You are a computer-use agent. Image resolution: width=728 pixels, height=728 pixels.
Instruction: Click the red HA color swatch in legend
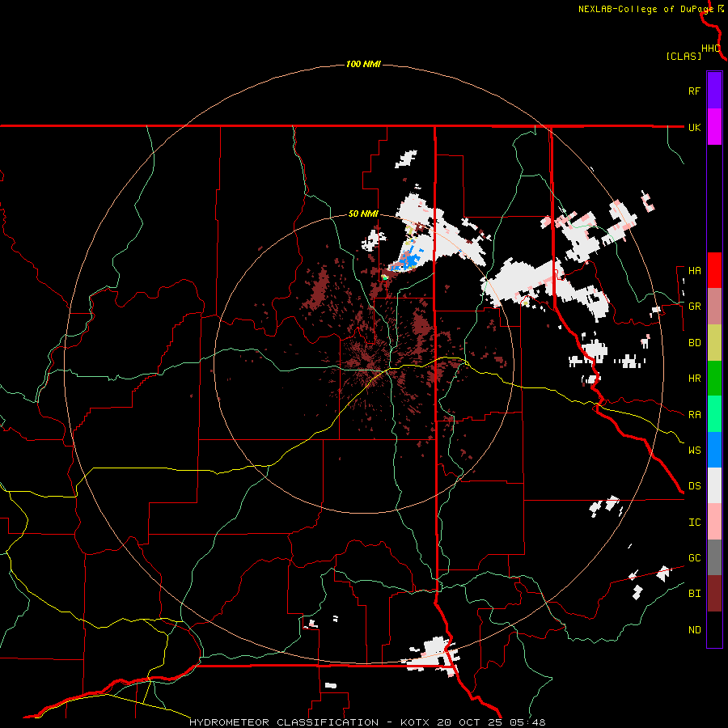[714, 270]
